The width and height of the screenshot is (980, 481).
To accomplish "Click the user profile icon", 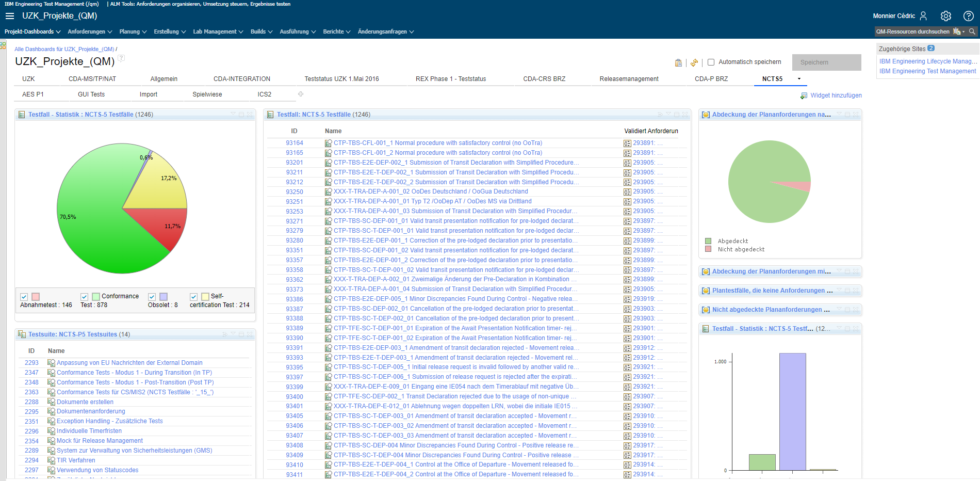I will 923,16.
